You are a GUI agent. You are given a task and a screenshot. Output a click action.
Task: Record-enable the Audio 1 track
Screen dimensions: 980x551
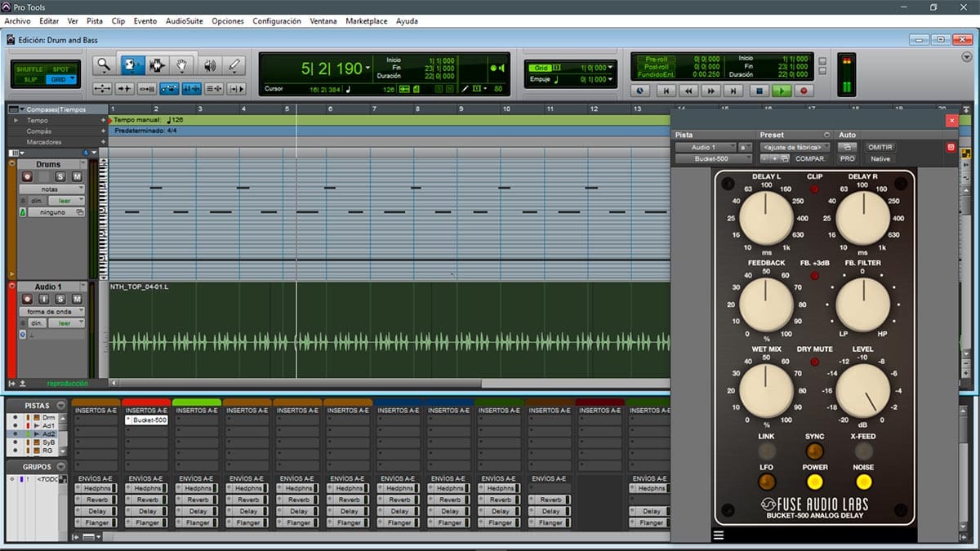(x=27, y=300)
